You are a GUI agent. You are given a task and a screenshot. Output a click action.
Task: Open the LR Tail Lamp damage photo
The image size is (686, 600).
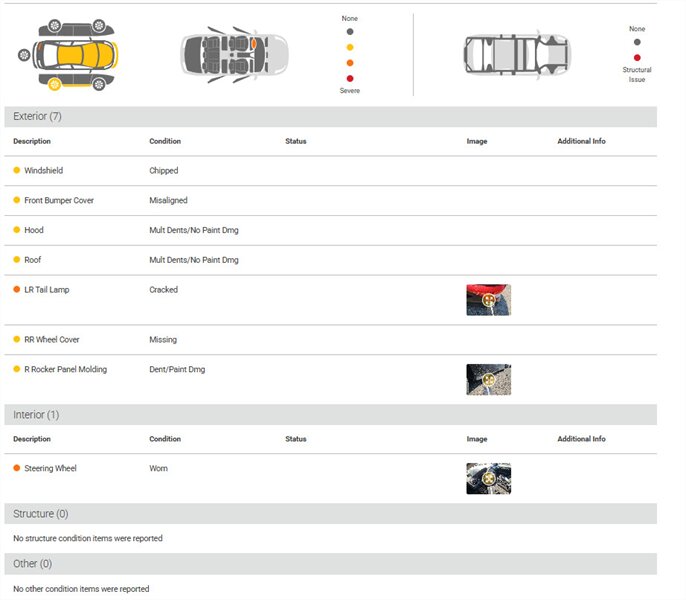pyautogui.click(x=488, y=300)
